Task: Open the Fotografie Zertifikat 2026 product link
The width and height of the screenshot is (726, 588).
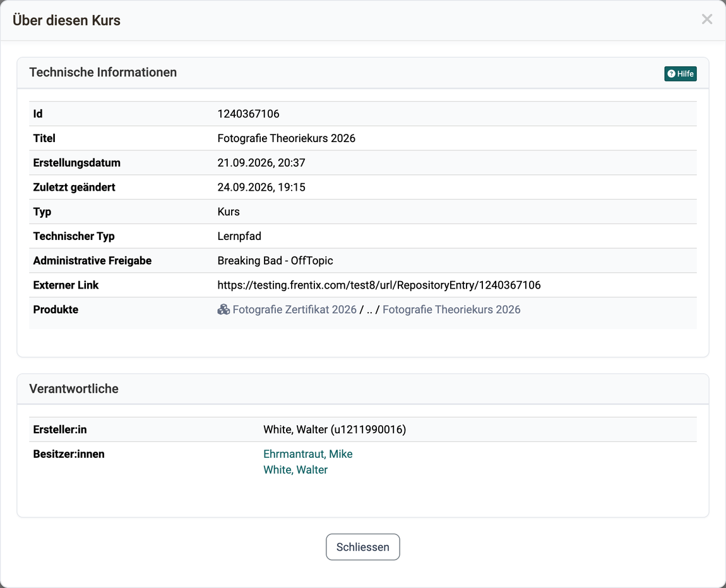Action: (294, 309)
